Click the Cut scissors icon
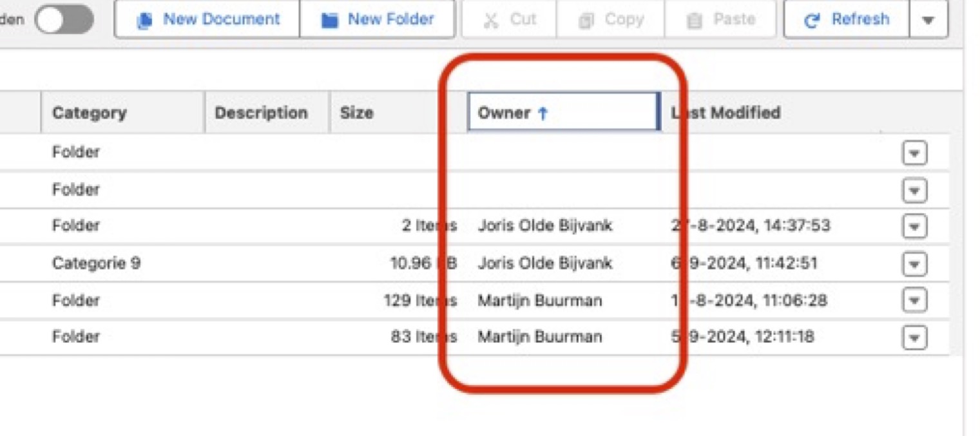Viewport: 980px width, 436px height. click(491, 21)
